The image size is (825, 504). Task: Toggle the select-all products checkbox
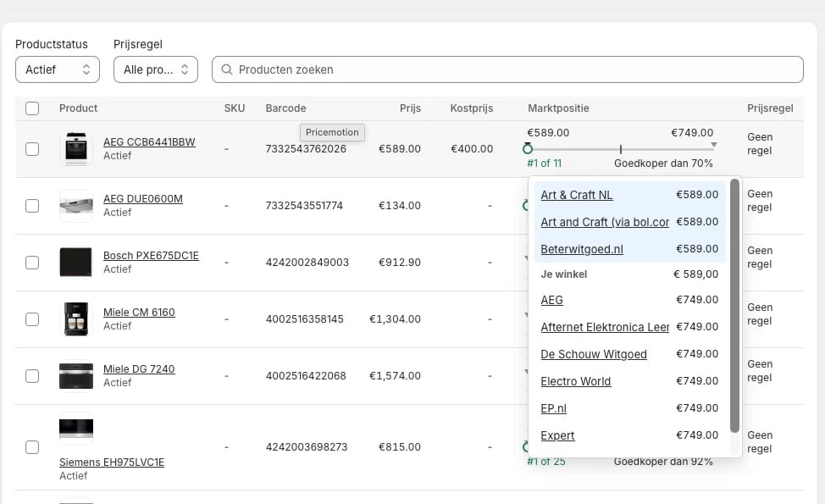pos(32,108)
